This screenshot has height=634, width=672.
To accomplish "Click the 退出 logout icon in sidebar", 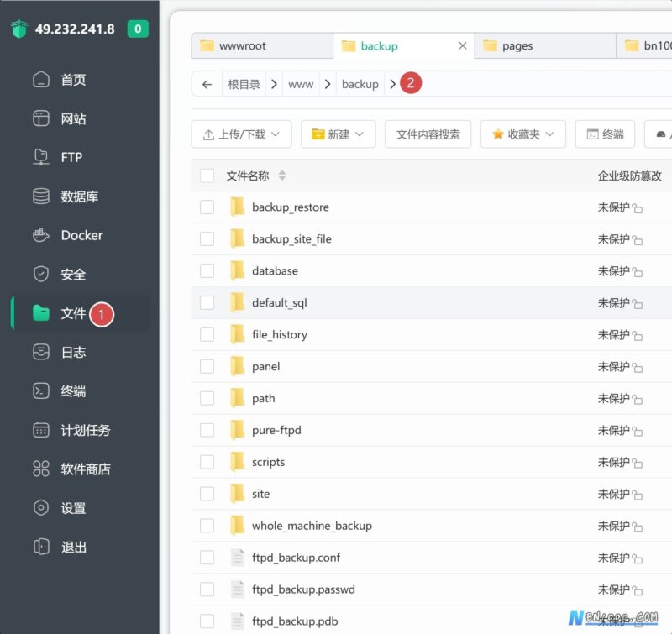I will click(x=40, y=547).
